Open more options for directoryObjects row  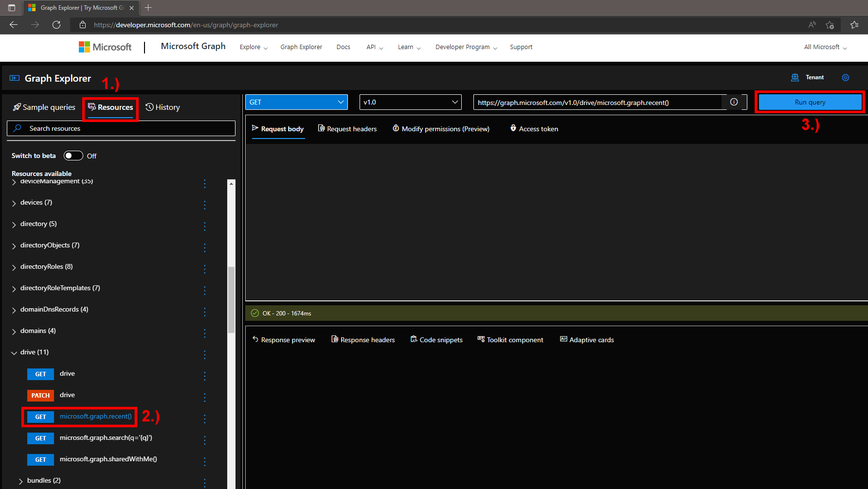(x=205, y=247)
